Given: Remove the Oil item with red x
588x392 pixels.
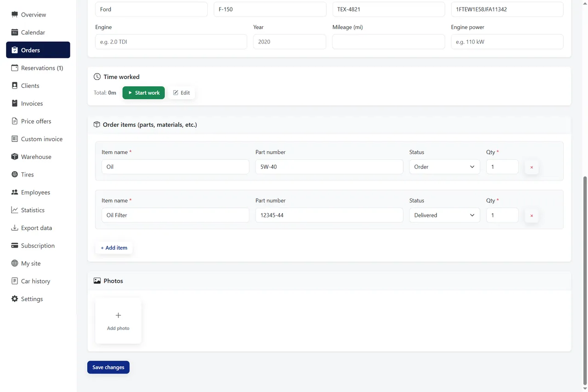Looking at the screenshot, I should coord(531,167).
